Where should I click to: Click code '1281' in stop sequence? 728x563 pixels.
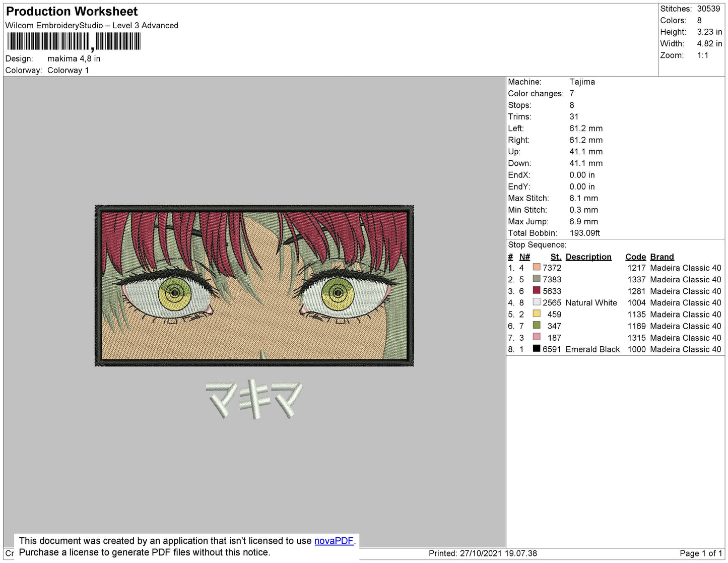636,291
